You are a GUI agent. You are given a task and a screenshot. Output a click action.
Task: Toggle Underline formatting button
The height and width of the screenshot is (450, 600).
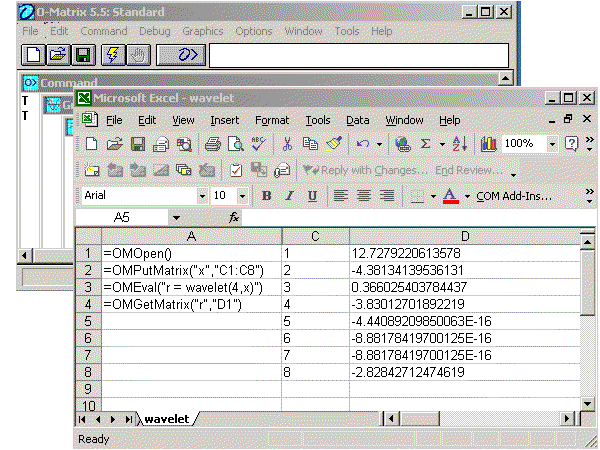pyautogui.click(x=312, y=196)
